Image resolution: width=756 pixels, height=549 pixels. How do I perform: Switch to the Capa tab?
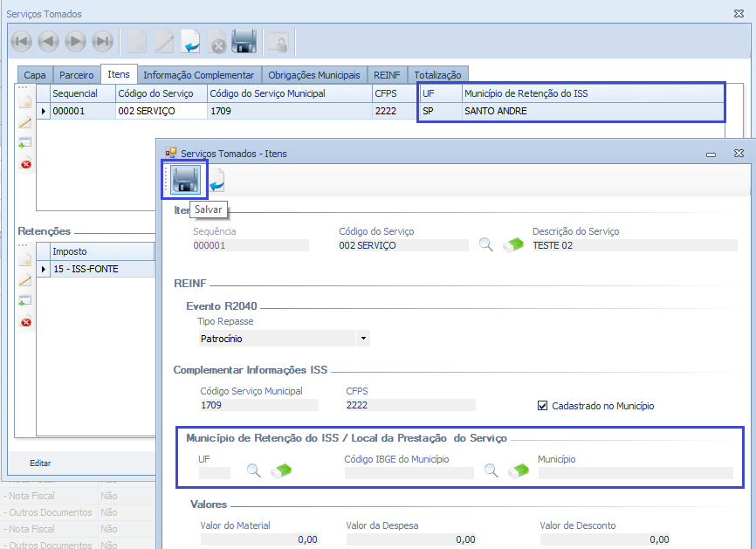pos(35,75)
